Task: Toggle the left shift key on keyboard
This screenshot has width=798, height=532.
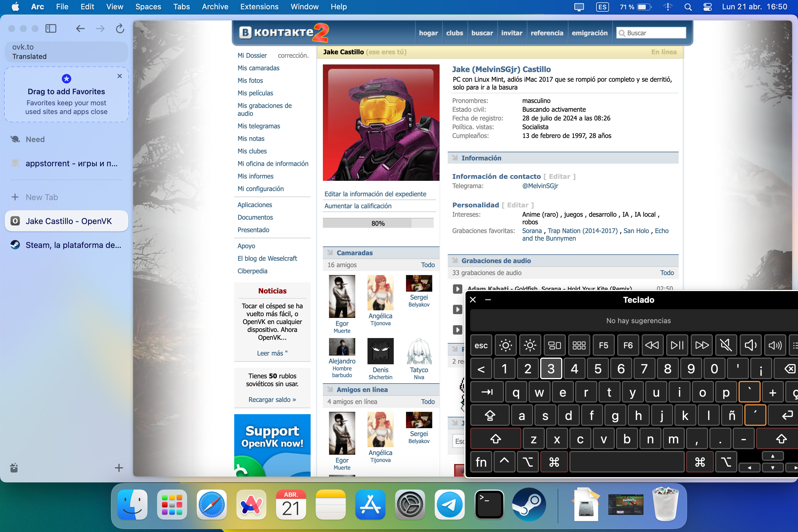Action: pos(495,439)
